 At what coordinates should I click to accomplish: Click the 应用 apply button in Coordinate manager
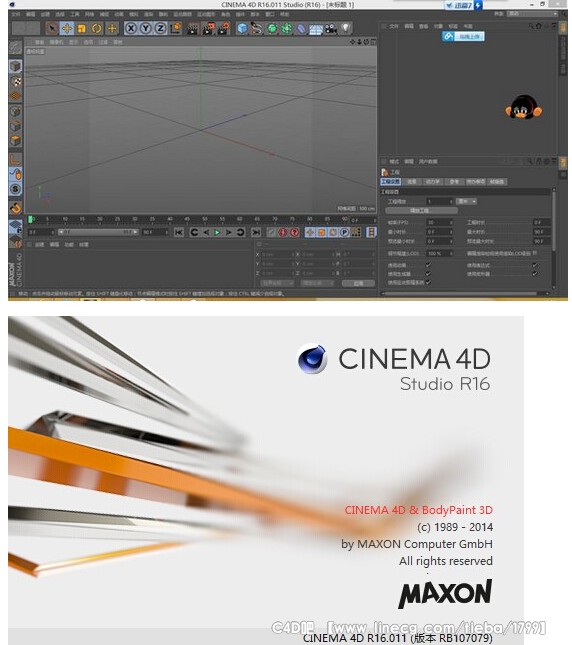(x=358, y=283)
